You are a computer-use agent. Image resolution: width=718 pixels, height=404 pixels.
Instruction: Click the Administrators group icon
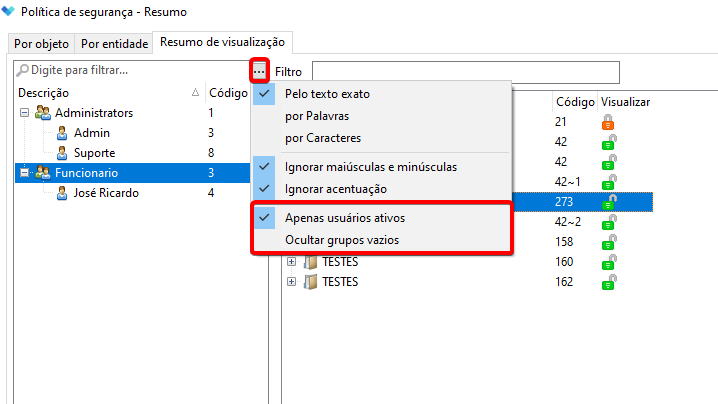point(43,113)
